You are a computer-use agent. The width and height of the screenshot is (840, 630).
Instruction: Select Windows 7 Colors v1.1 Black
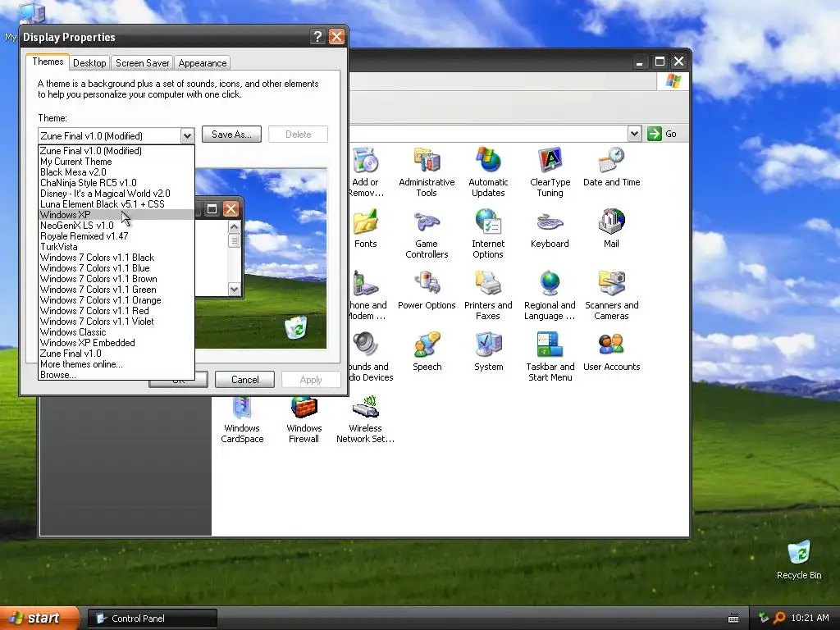(116, 257)
